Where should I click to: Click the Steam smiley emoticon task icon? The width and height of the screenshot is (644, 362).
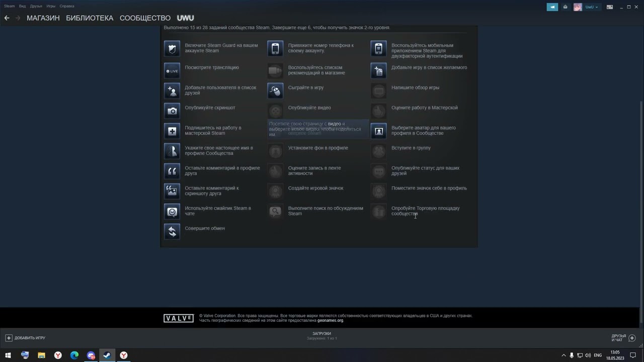tap(172, 211)
